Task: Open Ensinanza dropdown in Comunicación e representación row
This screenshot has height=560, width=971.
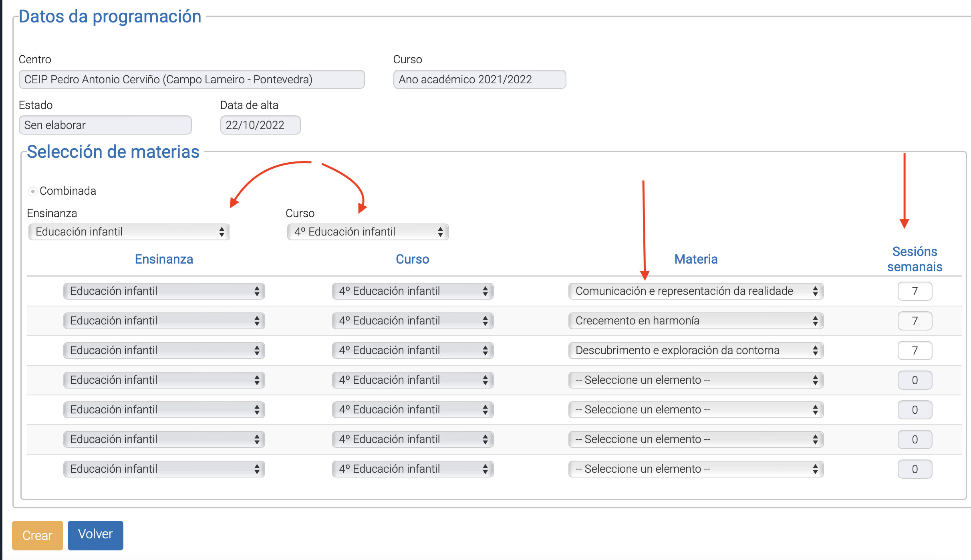Action: pos(164,291)
